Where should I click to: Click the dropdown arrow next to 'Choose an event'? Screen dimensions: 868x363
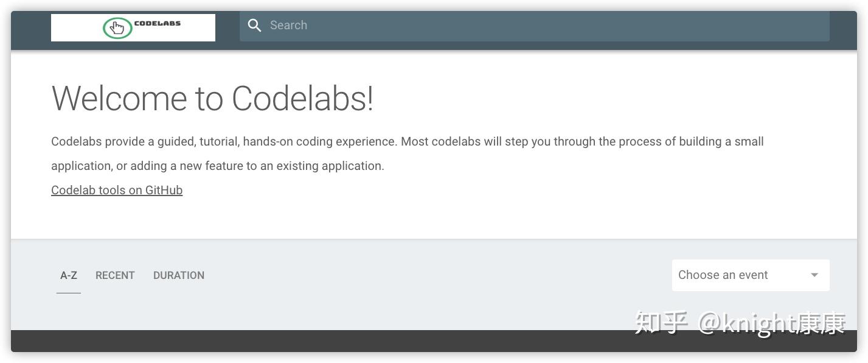click(x=814, y=275)
